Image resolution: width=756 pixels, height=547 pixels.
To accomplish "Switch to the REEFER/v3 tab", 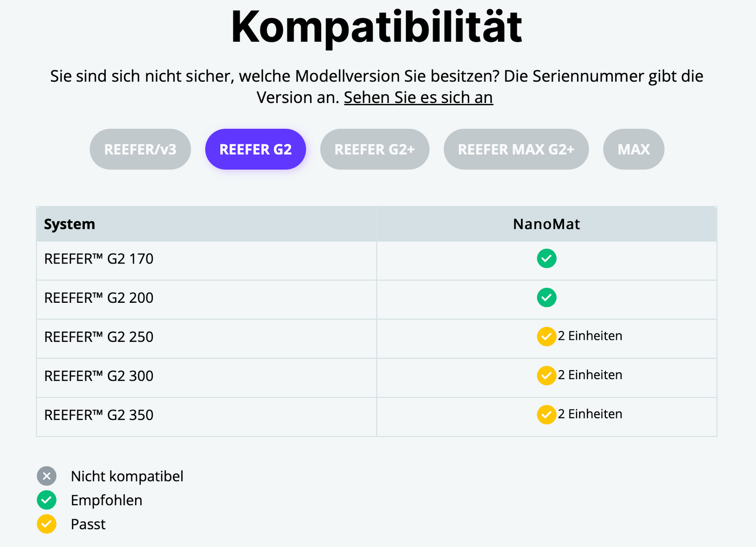I will click(x=140, y=150).
